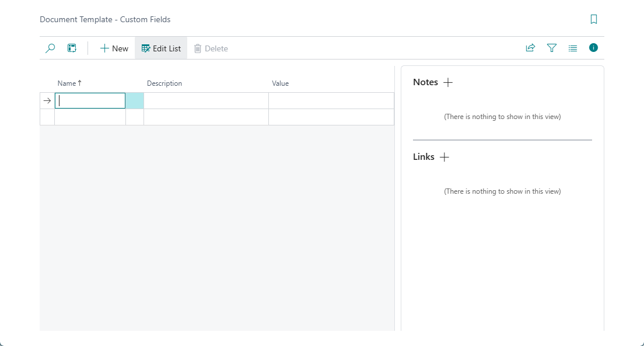Open the search magnifier in the toolbar
Image resolution: width=644 pixels, height=346 pixels.
coord(50,48)
